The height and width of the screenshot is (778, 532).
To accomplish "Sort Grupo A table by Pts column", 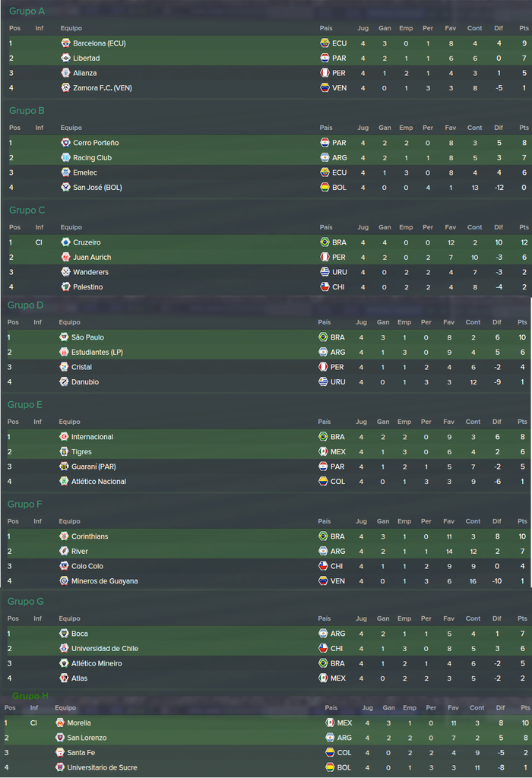I will click(524, 28).
